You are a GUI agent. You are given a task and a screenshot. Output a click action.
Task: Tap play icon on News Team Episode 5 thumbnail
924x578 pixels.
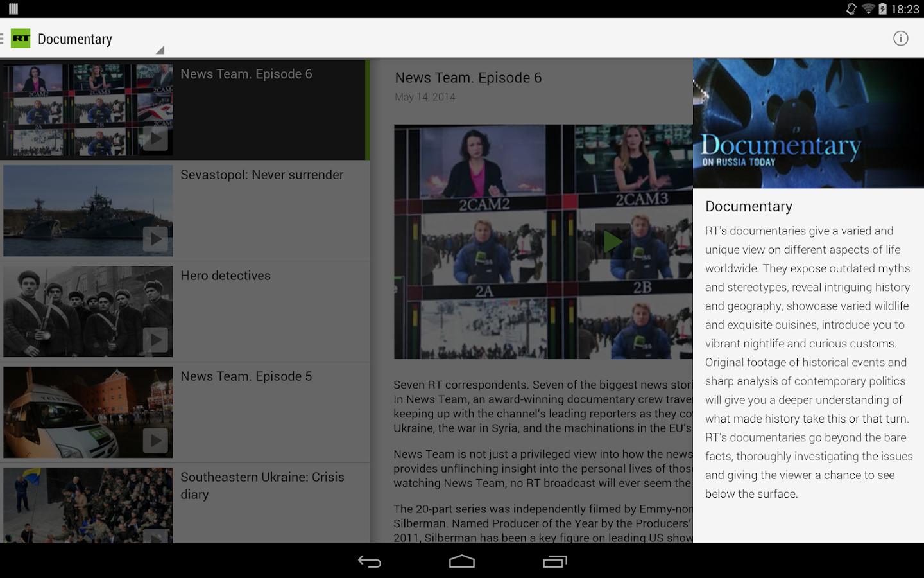155,441
